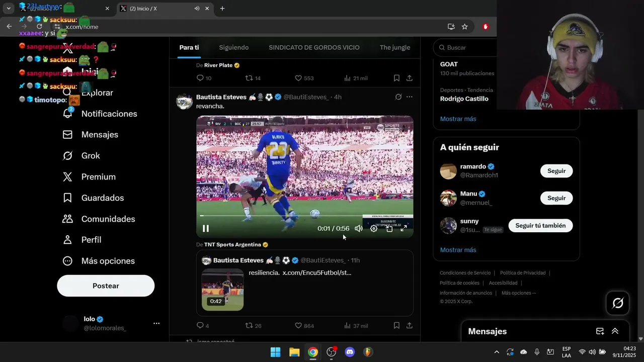This screenshot has width=644, height=362.
Task: Repost the River Plate post with 14 reposts
Action: [253, 78]
